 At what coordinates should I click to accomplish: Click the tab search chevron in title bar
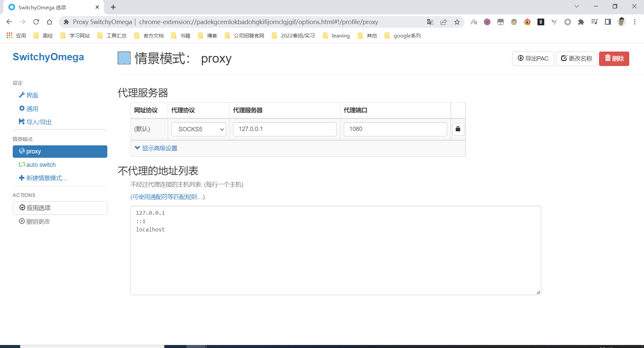577,6
